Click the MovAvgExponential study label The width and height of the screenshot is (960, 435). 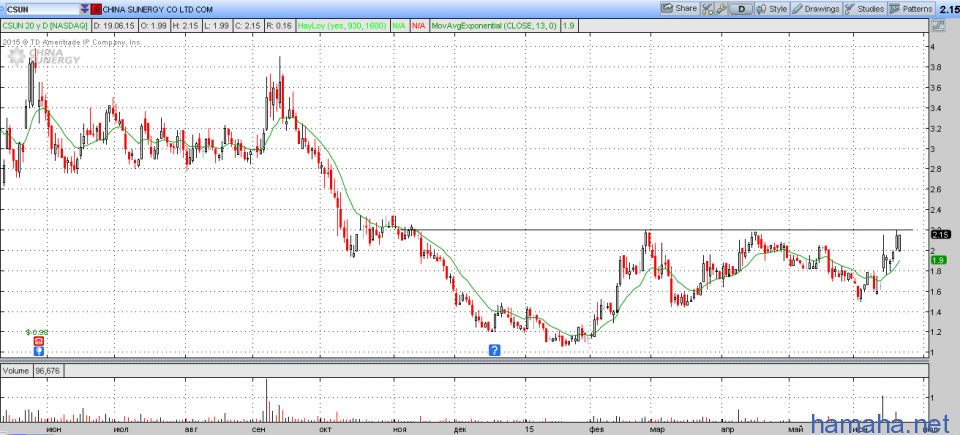[x=493, y=26]
